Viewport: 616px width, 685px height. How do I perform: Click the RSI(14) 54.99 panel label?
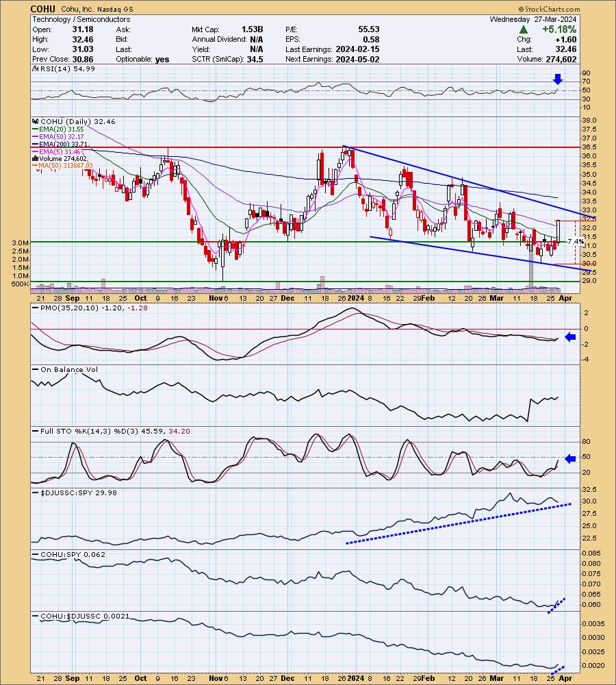tap(67, 69)
